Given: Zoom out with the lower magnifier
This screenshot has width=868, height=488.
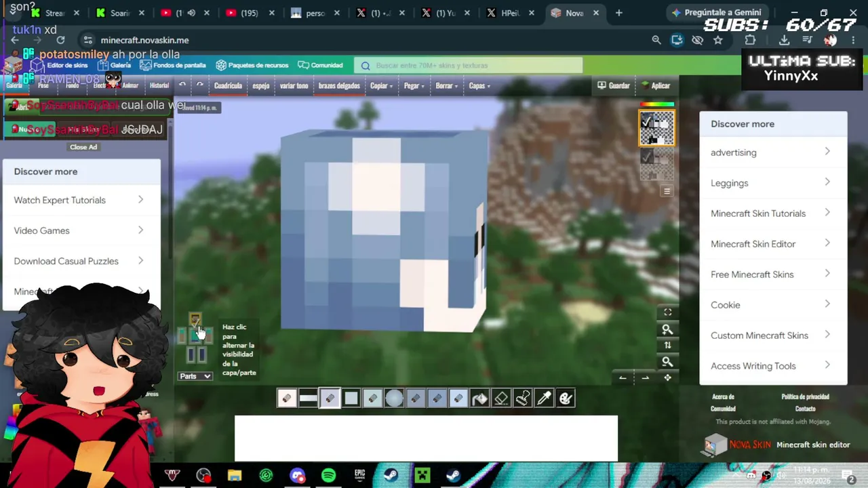Looking at the screenshot, I should (667, 362).
